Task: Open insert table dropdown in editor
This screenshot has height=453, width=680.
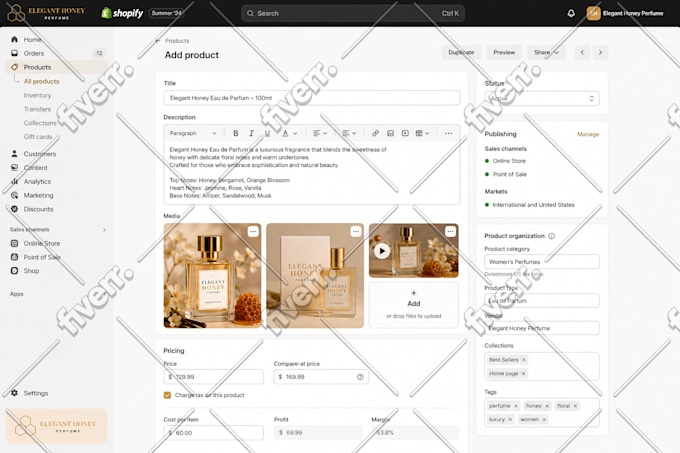Action: click(x=422, y=133)
